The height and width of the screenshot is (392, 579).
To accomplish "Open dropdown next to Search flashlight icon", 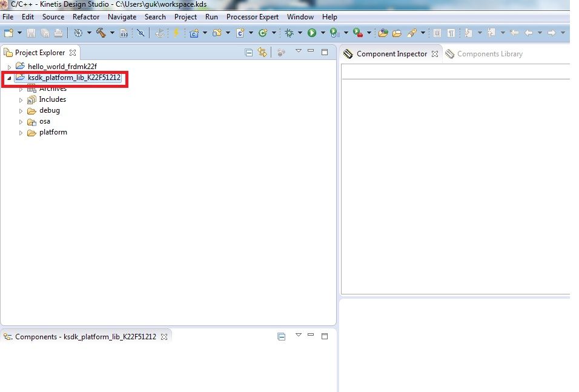I will tap(423, 33).
